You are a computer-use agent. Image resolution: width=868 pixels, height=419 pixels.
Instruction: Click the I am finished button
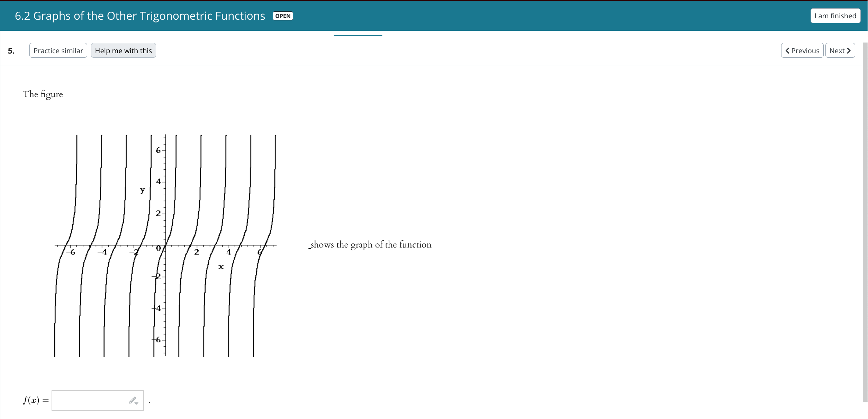835,16
